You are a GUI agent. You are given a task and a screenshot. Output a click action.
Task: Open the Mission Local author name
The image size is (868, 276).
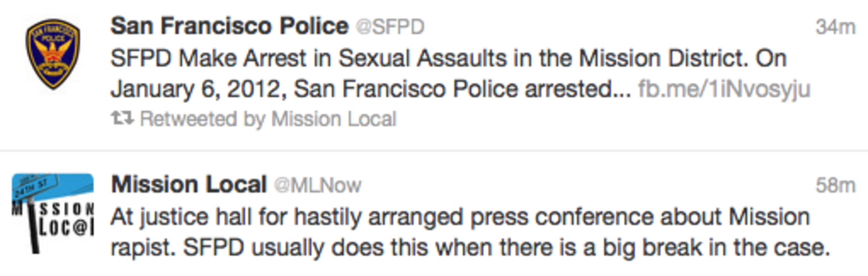coord(189,185)
